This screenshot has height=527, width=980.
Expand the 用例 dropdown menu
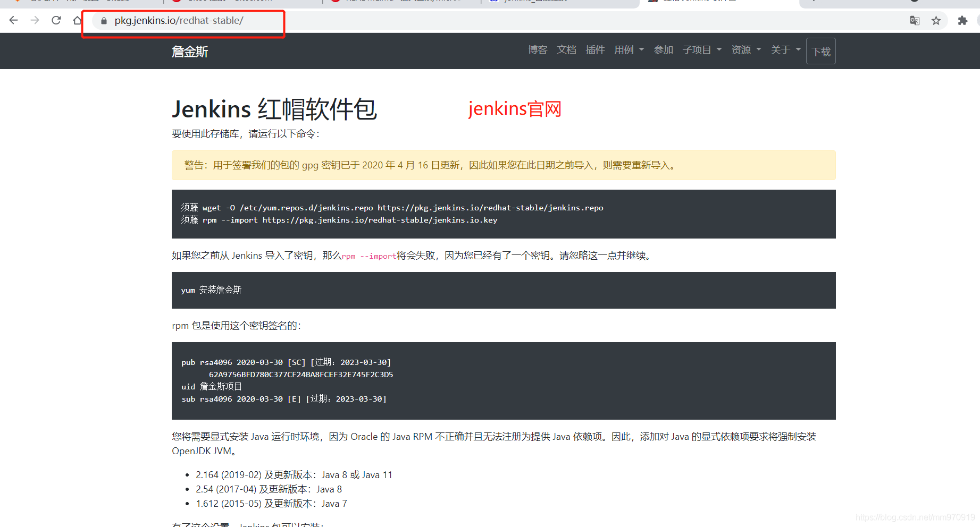coord(629,50)
